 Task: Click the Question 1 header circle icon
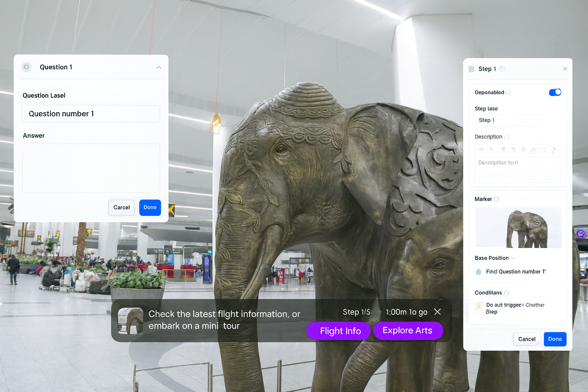(x=26, y=67)
